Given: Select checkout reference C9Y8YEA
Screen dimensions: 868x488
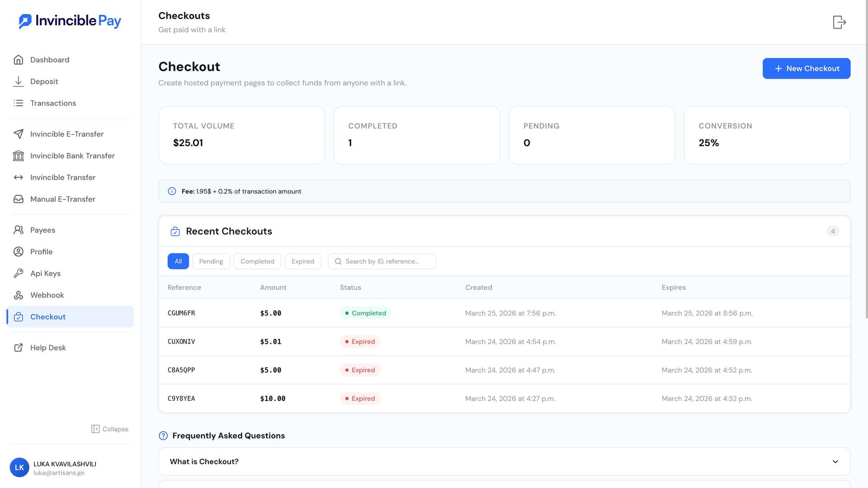Looking at the screenshot, I should point(181,399).
